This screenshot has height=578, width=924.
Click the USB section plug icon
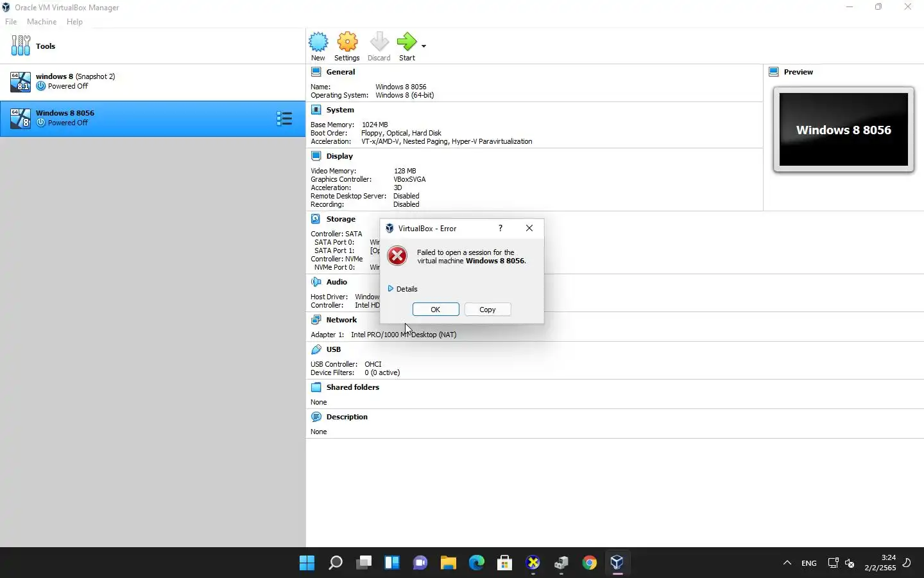[x=316, y=349]
